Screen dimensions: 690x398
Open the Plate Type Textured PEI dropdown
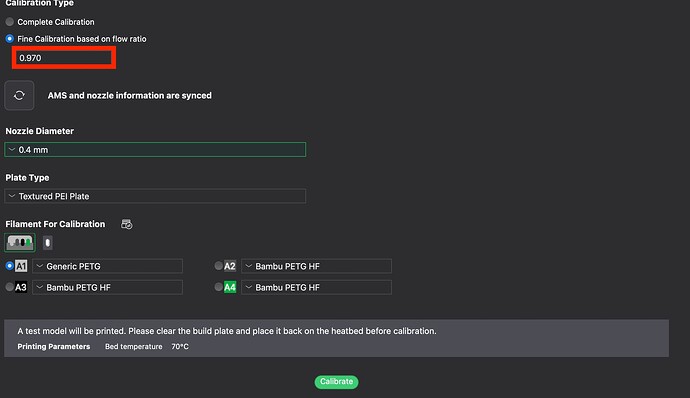[x=155, y=196]
